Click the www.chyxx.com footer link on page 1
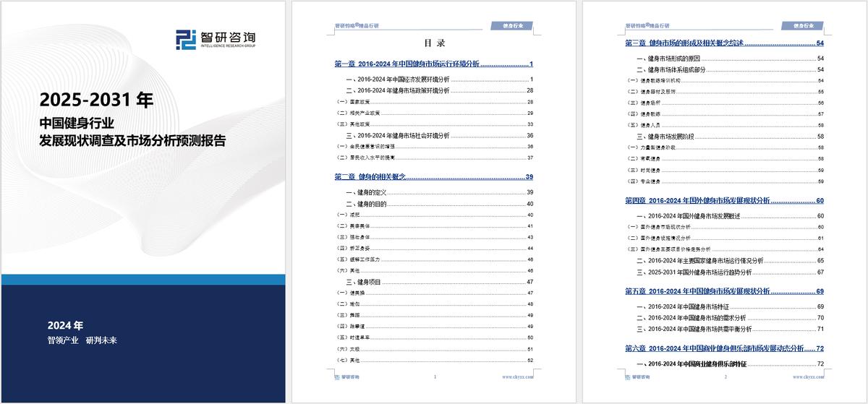The width and height of the screenshot is (868, 404). (x=517, y=377)
